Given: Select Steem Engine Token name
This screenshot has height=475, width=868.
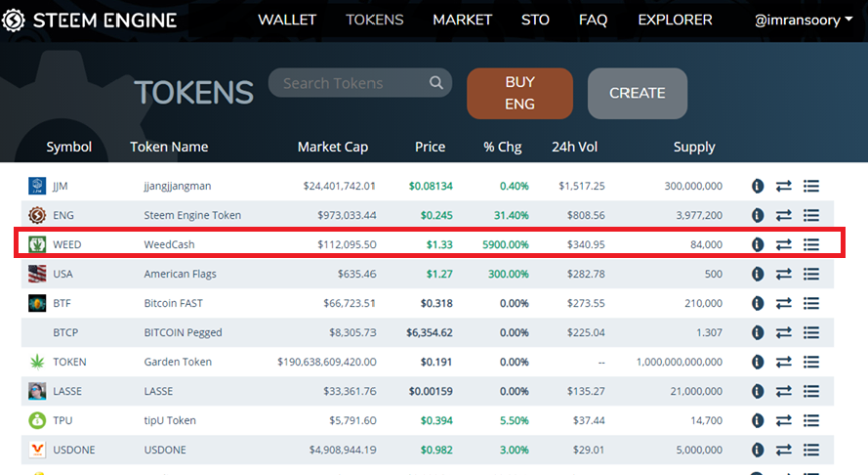Looking at the screenshot, I should (192, 215).
